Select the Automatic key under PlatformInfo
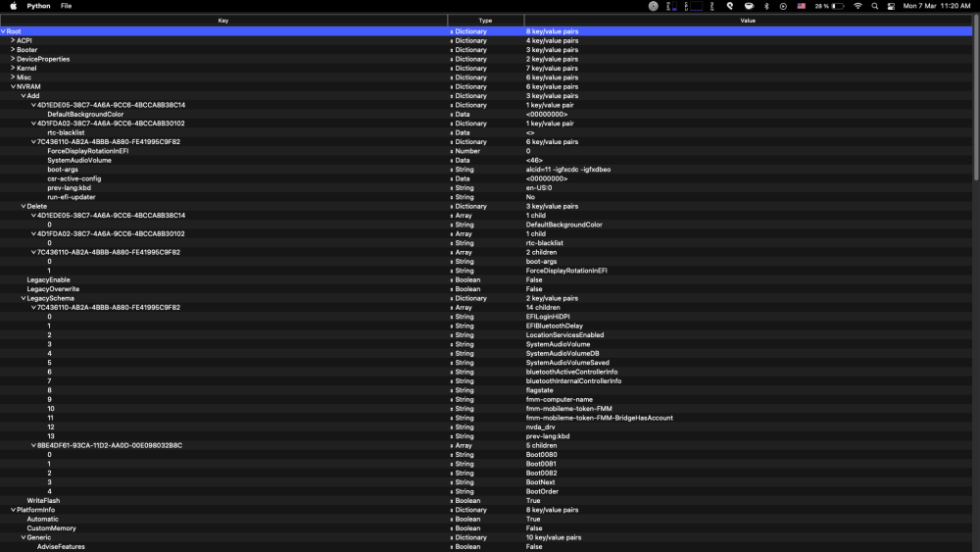The image size is (980, 552). click(42, 519)
